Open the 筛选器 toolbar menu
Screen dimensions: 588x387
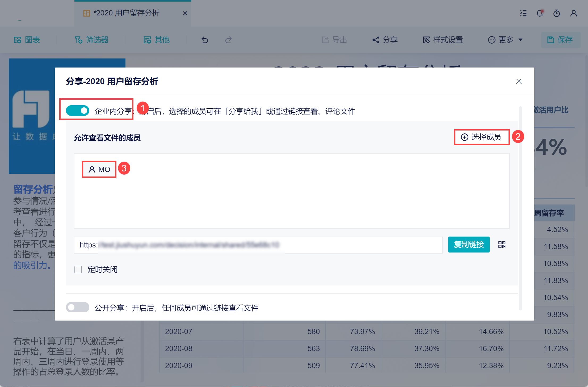92,40
